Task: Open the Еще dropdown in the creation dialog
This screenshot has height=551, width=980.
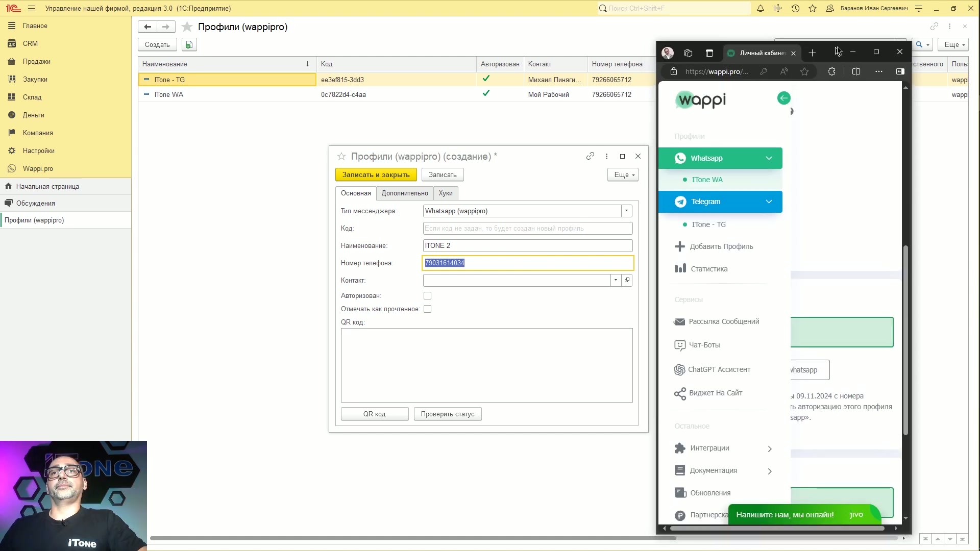Action: point(623,174)
